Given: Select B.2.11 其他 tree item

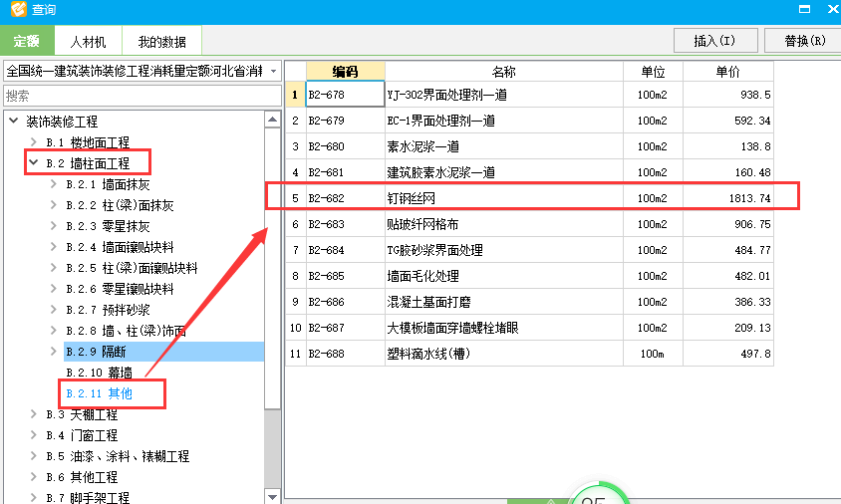Looking at the screenshot, I should tap(99, 393).
